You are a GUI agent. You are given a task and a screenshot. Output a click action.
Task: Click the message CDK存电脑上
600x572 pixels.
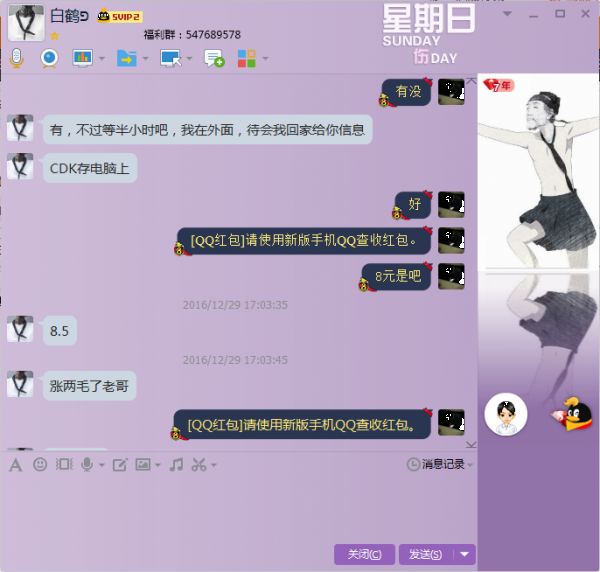tap(90, 168)
